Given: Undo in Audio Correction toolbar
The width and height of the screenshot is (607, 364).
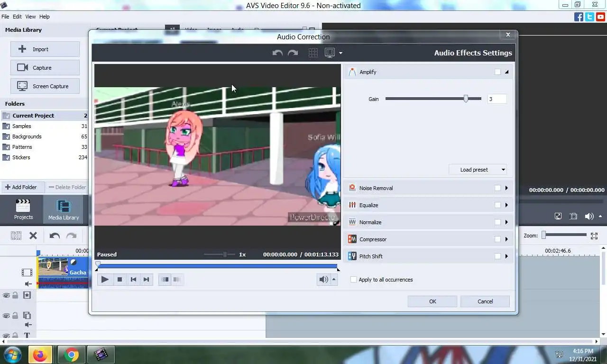Looking at the screenshot, I should tap(277, 53).
